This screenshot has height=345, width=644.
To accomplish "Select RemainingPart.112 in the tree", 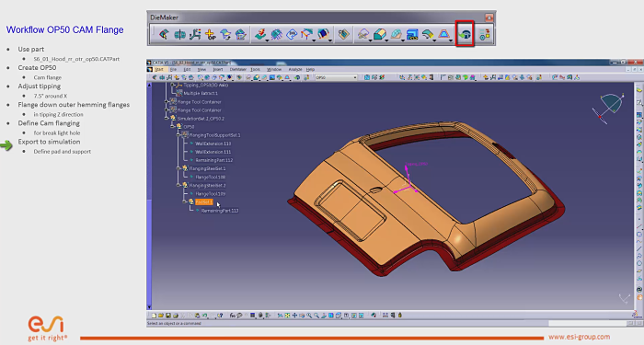I will coord(214,160).
